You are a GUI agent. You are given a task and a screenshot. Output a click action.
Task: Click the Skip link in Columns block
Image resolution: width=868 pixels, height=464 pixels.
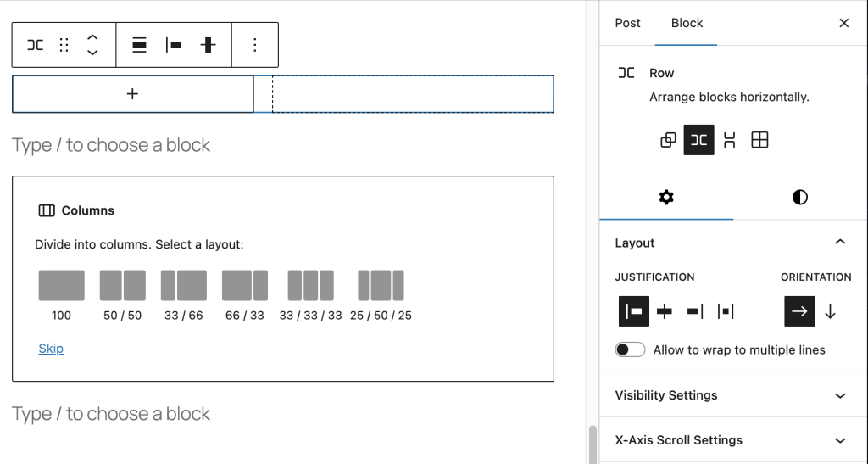51,349
